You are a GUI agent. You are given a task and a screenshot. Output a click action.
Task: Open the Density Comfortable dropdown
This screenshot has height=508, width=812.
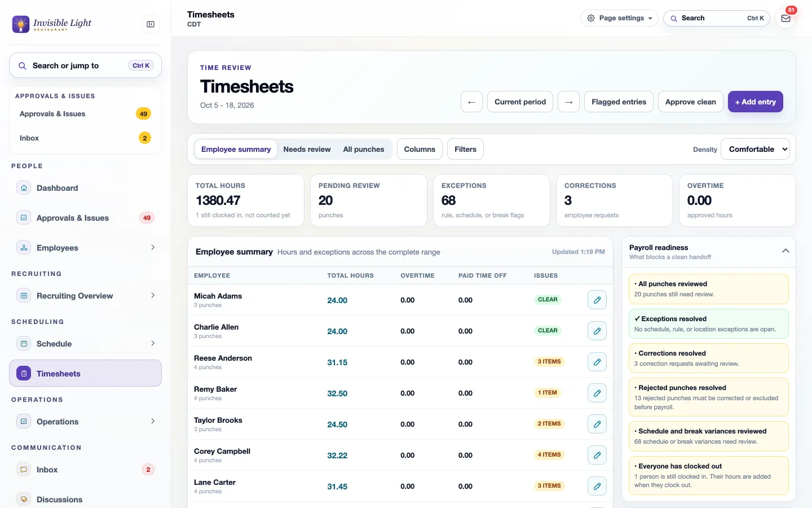coord(755,150)
